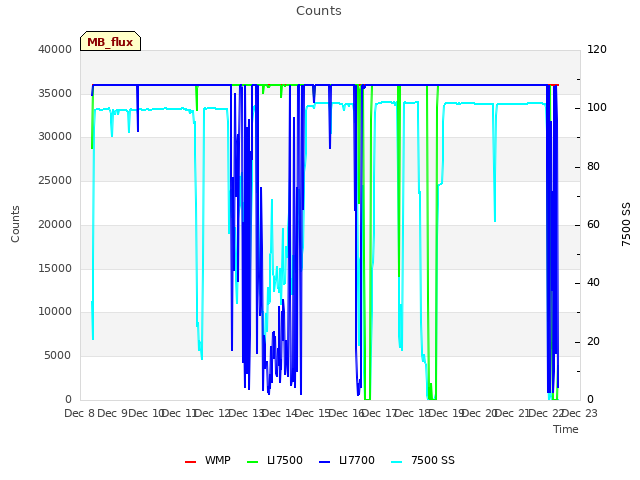Click the 100 tick on right axis
This screenshot has height=480, width=640.
click(597, 107)
